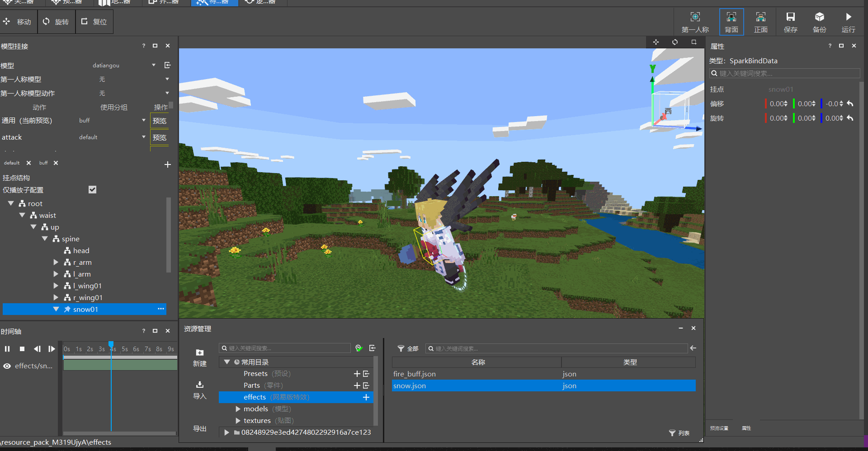
Task: Add item to effects with plus icon
Action: point(366,397)
